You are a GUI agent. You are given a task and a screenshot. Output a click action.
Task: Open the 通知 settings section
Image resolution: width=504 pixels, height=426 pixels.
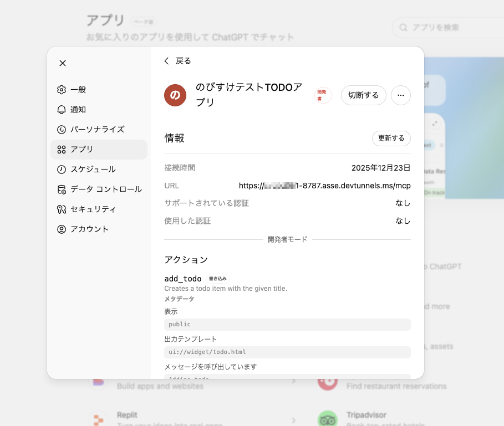coord(99,110)
